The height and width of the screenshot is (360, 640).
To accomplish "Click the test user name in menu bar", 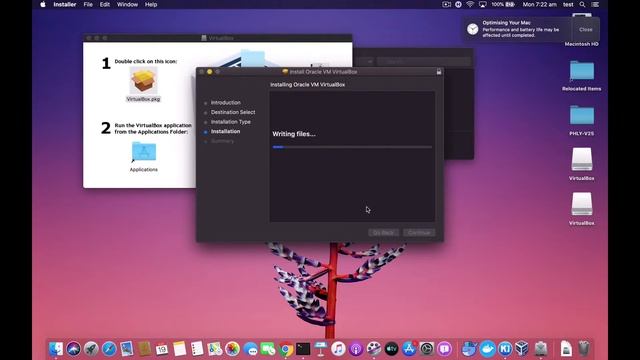I will pos(568,4).
